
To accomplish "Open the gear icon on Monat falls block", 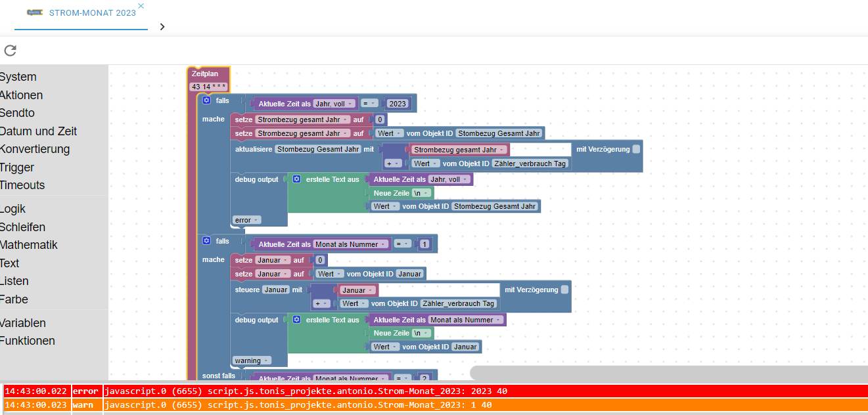I will 206,241.
